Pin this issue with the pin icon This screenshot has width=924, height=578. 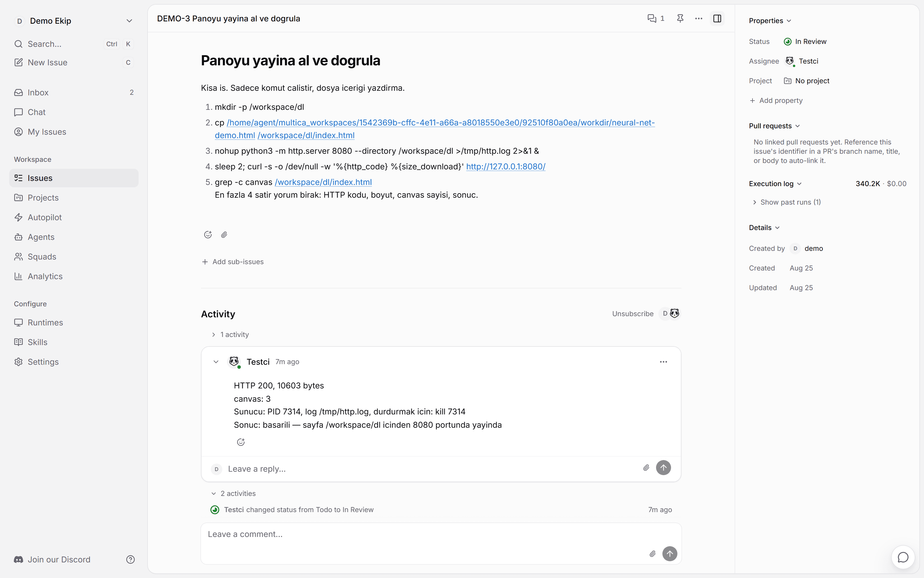coord(680,18)
